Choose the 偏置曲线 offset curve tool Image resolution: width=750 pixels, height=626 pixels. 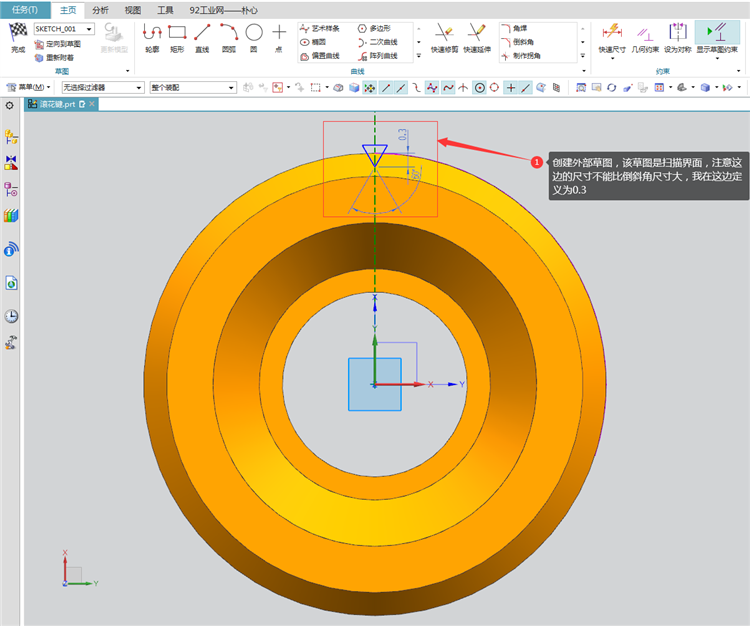320,56
